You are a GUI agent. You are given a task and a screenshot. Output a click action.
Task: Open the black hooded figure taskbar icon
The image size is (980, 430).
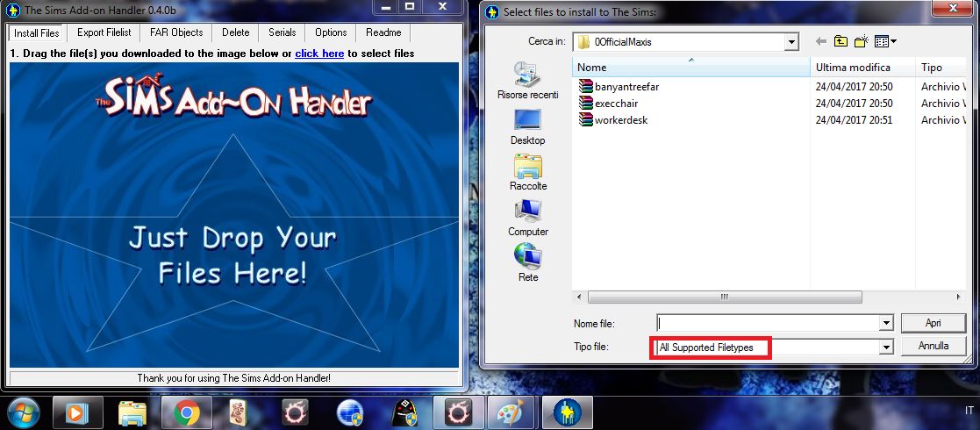[404, 413]
